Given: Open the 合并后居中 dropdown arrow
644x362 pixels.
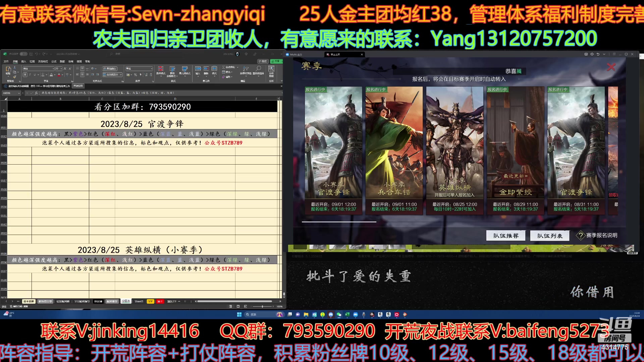Looking at the screenshot, I should pyautogui.click(x=120, y=75).
